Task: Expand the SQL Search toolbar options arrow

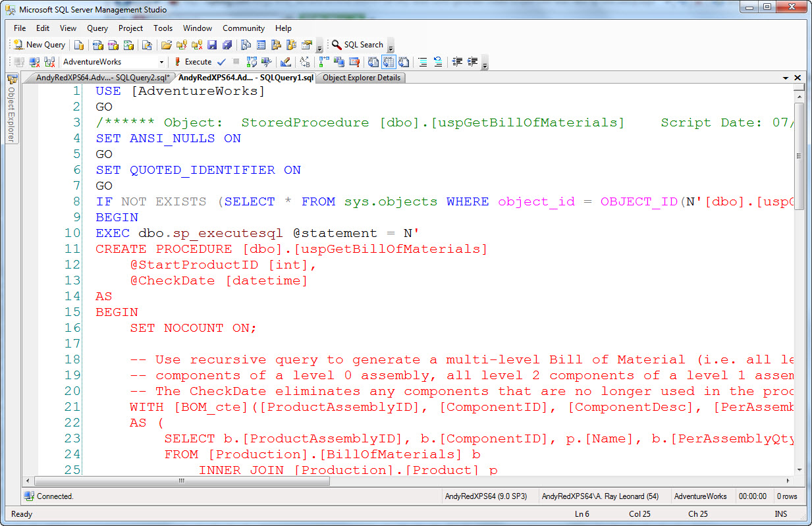Action: pos(391,46)
